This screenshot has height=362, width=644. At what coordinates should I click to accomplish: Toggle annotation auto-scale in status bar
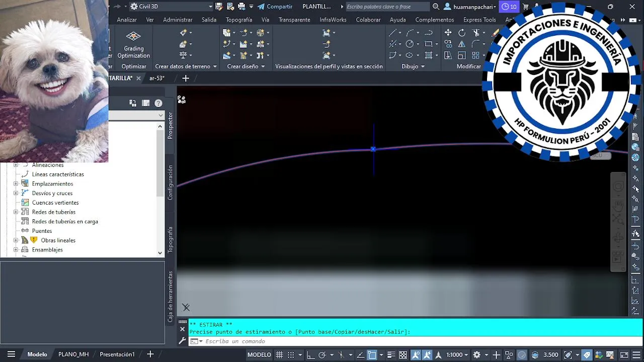(428, 354)
